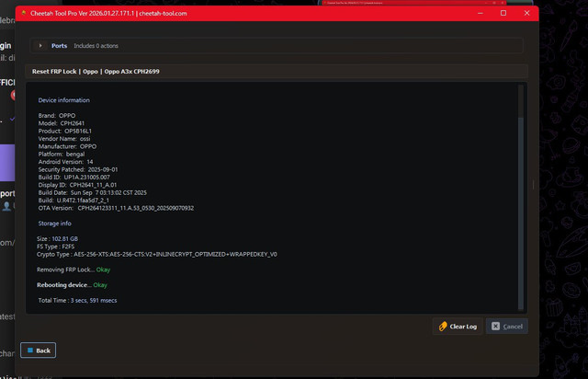Minimize the Cheetah Tool Pro window
Image resolution: width=588 pixels, height=379 pixels.
pyautogui.click(x=480, y=13)
